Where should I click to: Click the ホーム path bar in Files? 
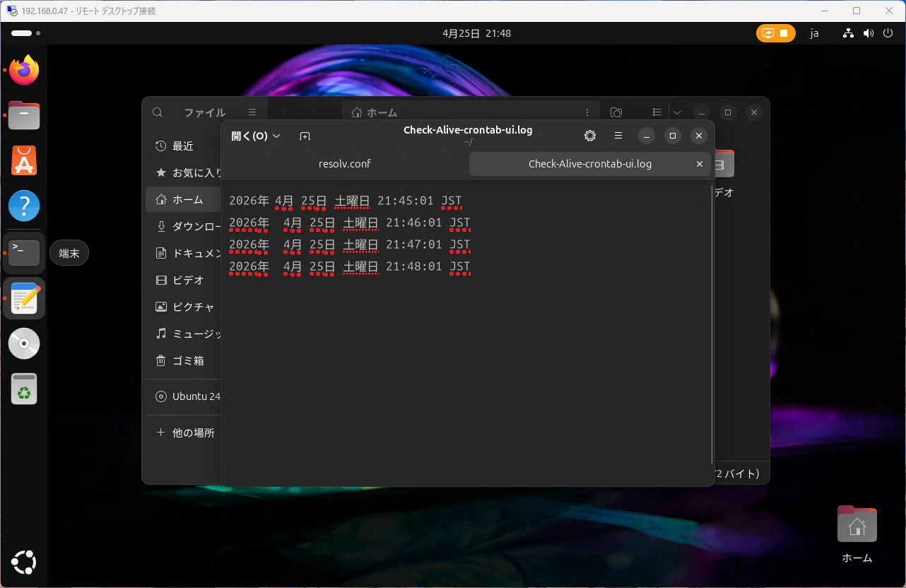[x=471, y=112]
